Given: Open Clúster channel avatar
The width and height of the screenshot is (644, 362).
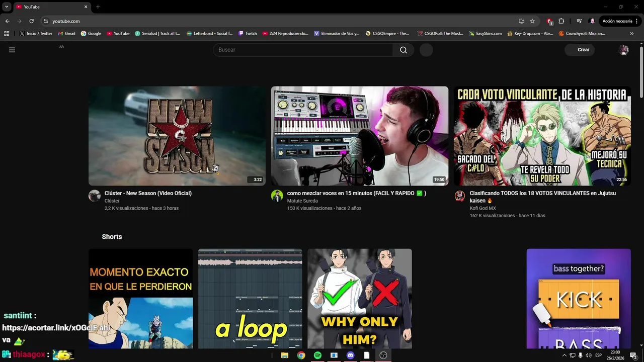Looking at the screenshot, I should (x=95, y=196).
